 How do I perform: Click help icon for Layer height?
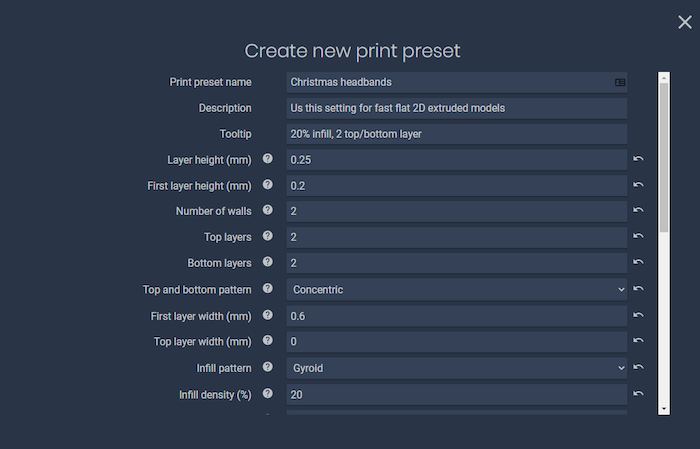tap(267, 158)
